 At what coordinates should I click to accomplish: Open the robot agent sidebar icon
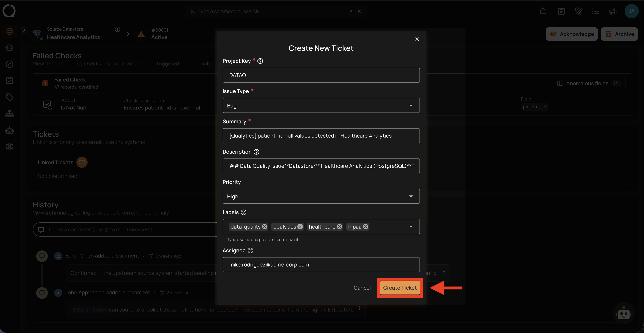[10, 130]
